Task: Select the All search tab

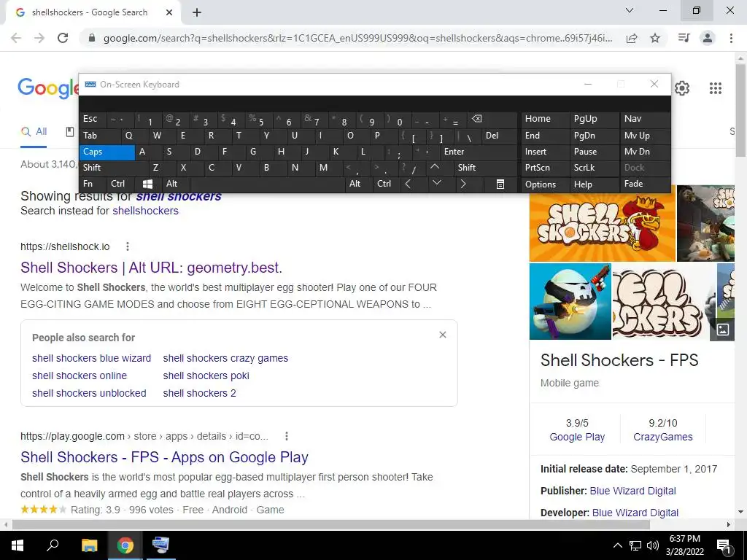Action: point(34,132)
